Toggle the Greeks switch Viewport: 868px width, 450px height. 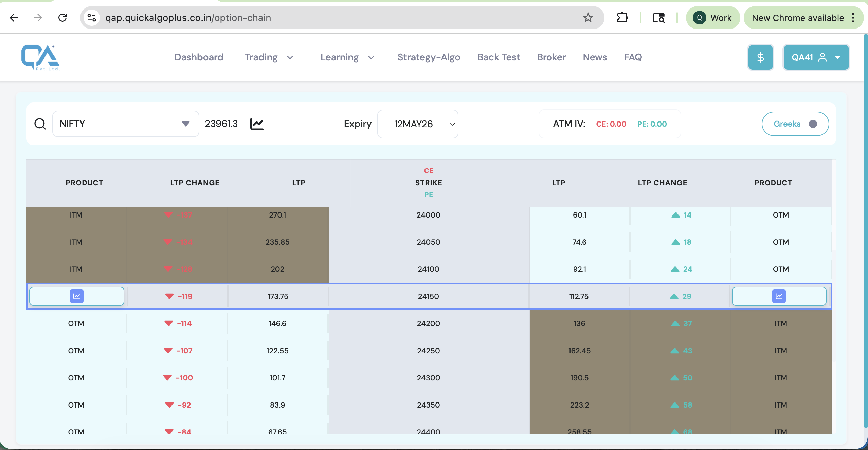click(795, 124)
